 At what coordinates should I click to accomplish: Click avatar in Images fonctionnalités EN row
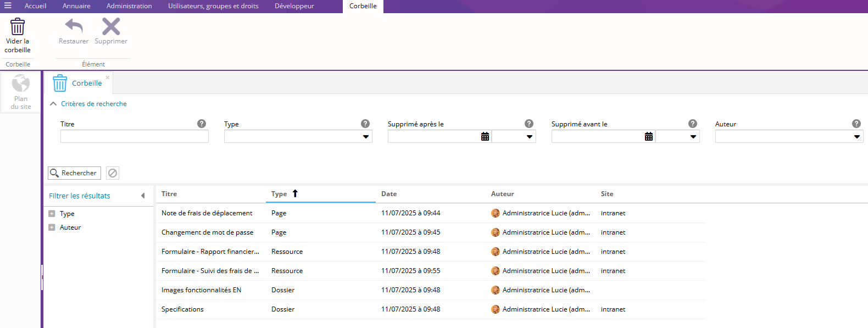pyautogui.click(x=496, y=290)
